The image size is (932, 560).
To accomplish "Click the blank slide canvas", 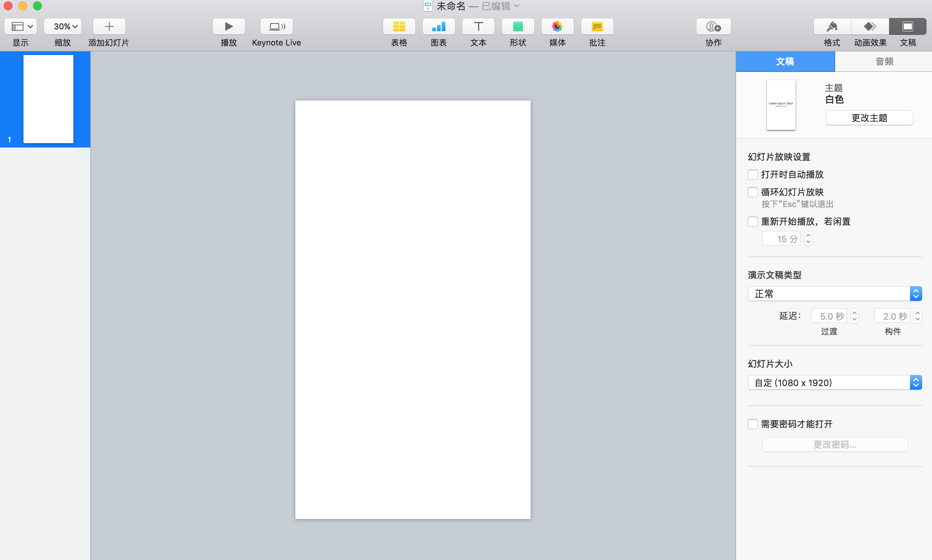I will 413,309.
